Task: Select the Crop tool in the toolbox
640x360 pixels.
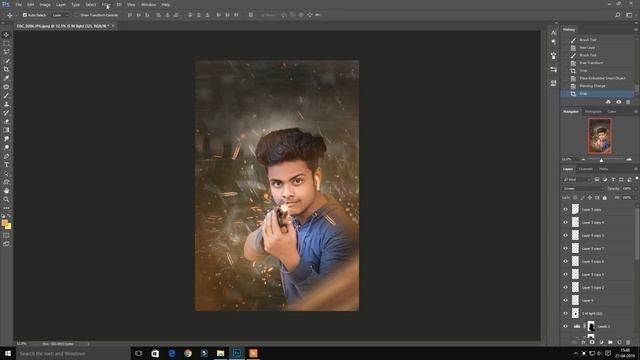Action: tap(6, 69)
